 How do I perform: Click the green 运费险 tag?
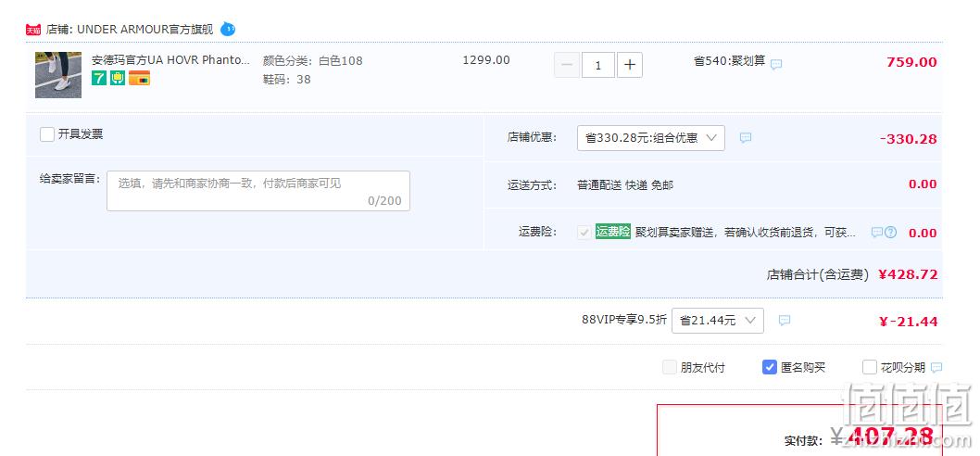point(613,232)
